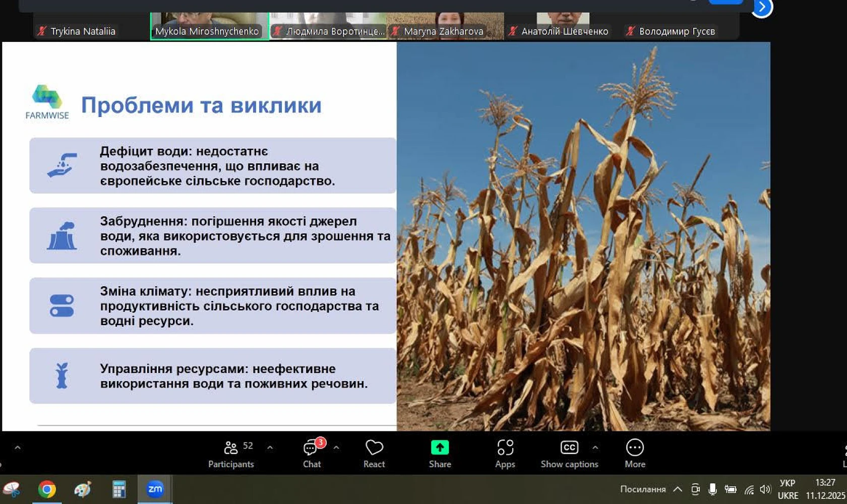Click the Zoom taskbar button
The image size is (847, 504).
pos(155,489)
